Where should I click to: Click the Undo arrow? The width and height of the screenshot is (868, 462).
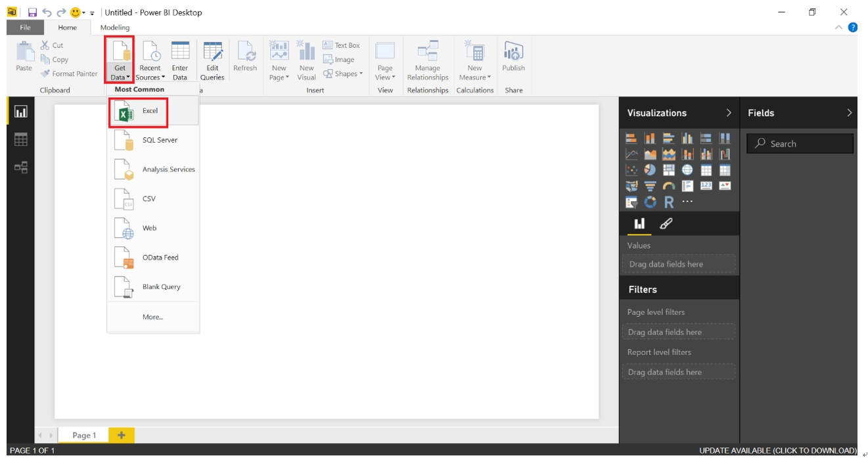tap(46, 12)
